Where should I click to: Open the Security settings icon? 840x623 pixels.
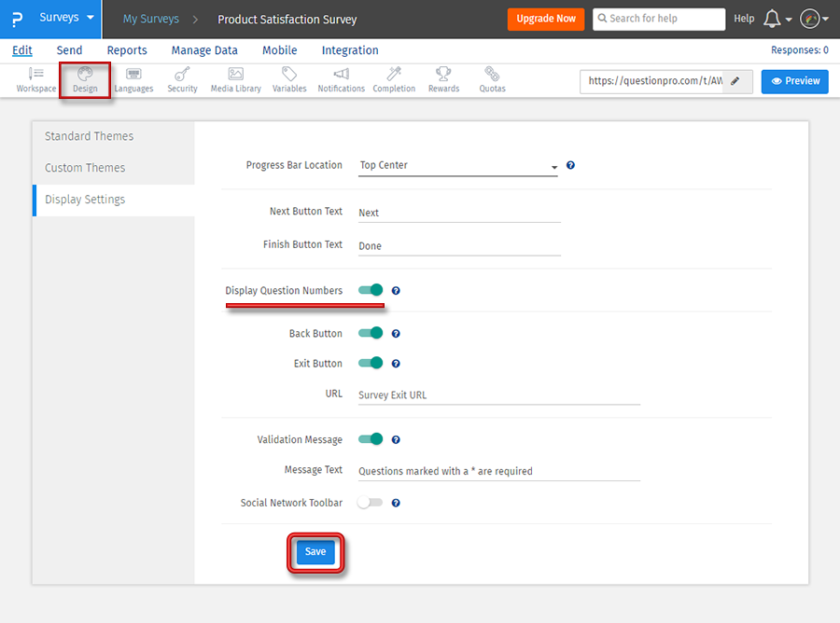[182, 79]
